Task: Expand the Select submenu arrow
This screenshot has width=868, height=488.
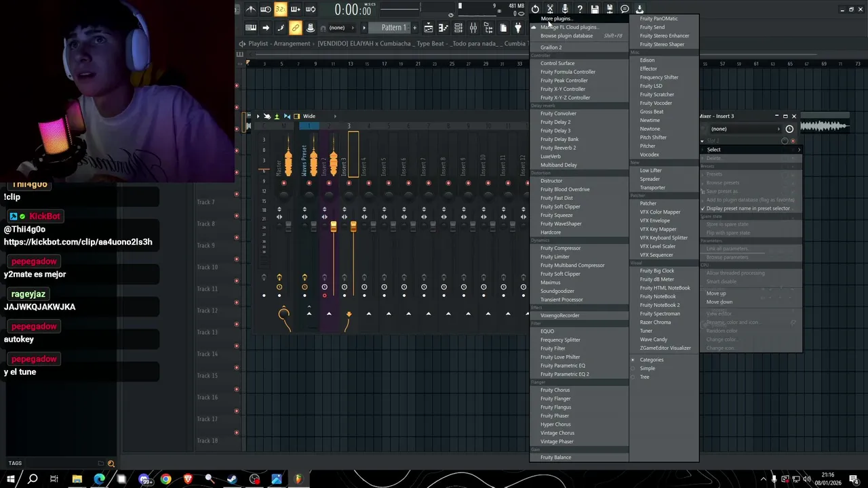Action: point(798,150)
